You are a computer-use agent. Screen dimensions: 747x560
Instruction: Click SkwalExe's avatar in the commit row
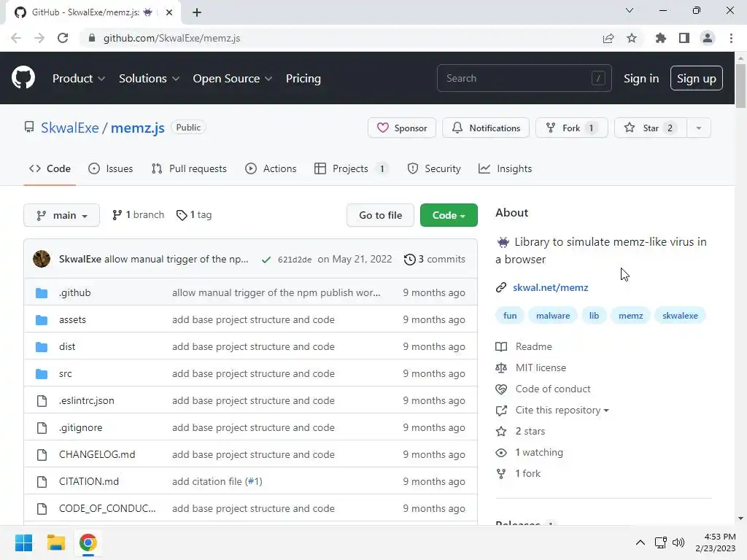(42, 259)
